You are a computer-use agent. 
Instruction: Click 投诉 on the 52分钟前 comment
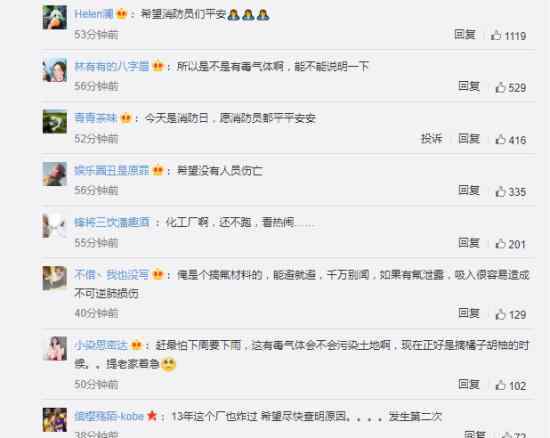pos(431,139)
